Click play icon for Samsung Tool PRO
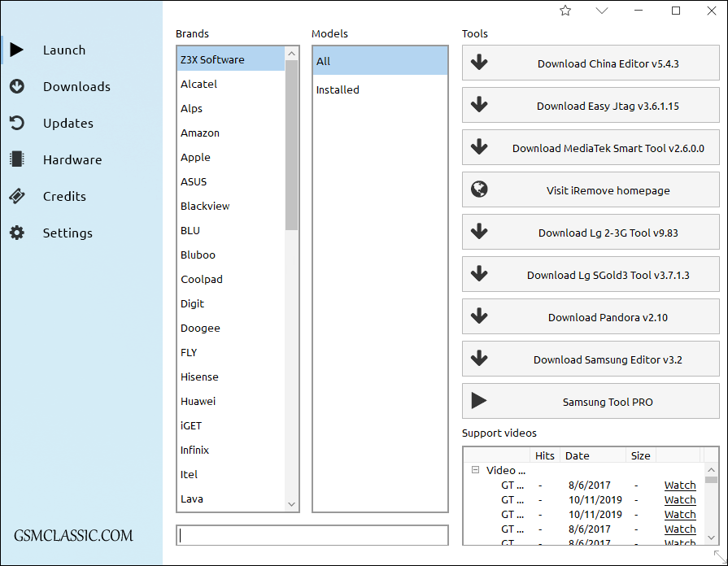 (479, 401)
